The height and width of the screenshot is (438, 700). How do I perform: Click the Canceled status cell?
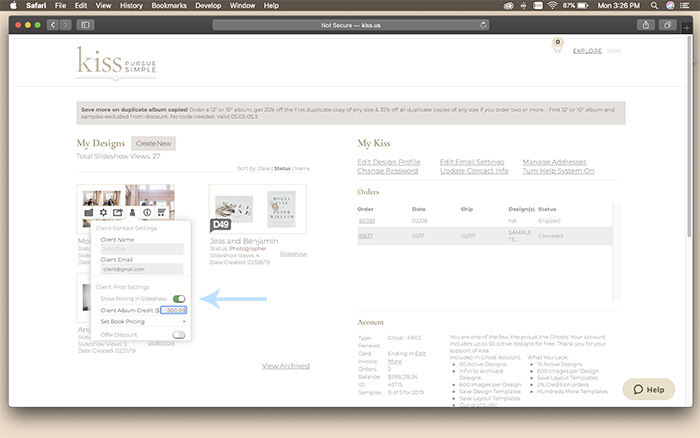point(550,236)
